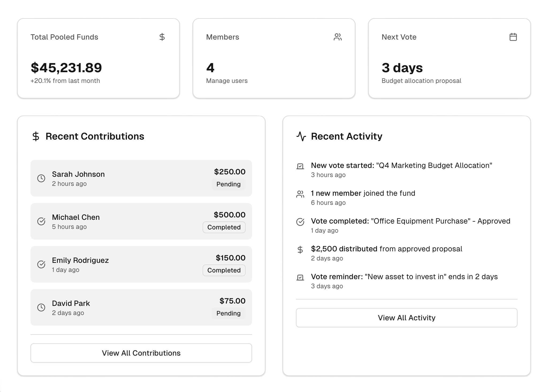Click the dollar icon in Total Pooled Funds card
The width and height of the screenshot is (548, 392).
click(162, 37)
